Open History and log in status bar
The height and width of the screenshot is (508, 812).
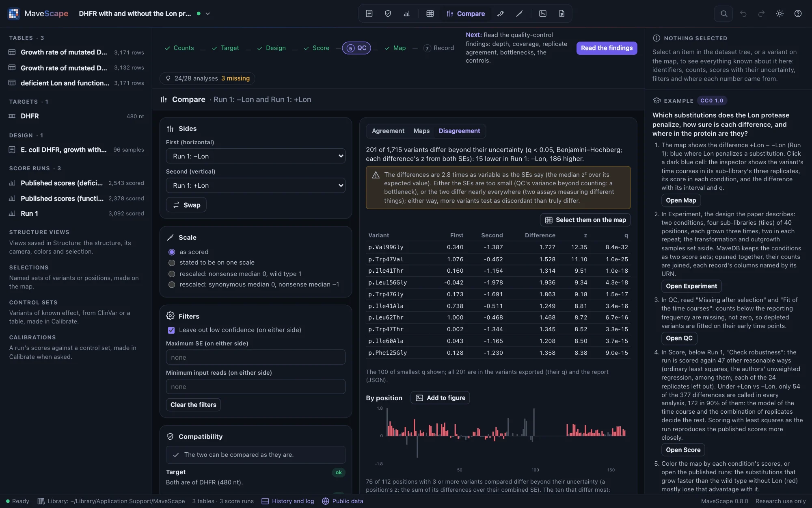288,501
